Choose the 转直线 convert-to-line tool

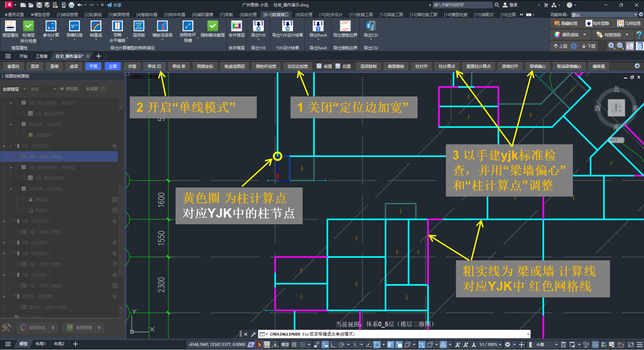[96, 29]
